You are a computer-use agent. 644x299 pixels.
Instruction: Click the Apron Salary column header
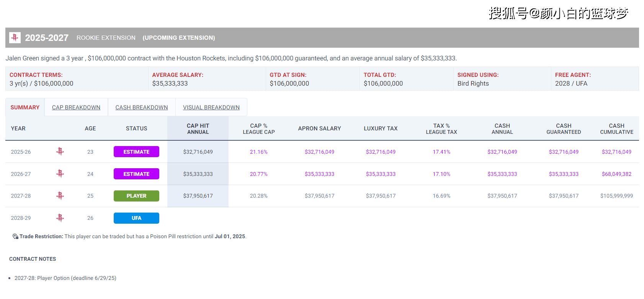point(319,128)
